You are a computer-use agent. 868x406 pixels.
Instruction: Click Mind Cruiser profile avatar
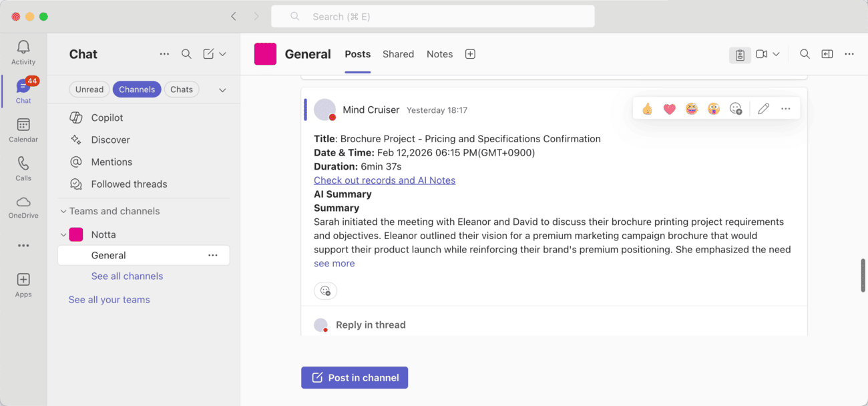325,110
